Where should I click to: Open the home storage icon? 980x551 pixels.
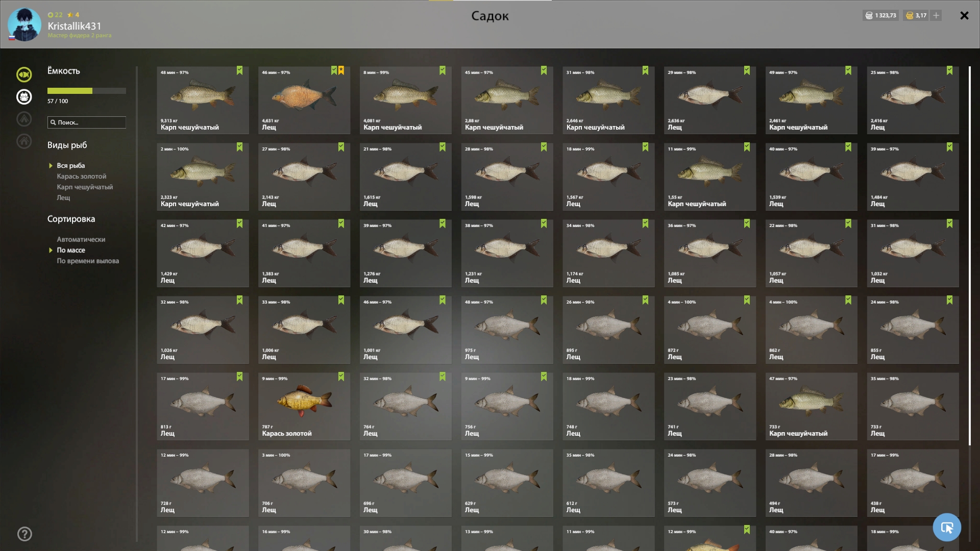point(24,141)
